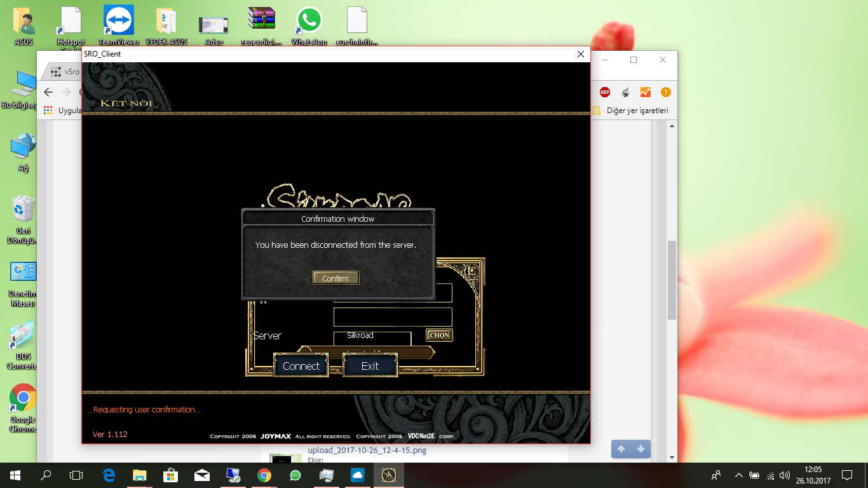Open the regex WinRAR archive on the desktop

(262, 25)
